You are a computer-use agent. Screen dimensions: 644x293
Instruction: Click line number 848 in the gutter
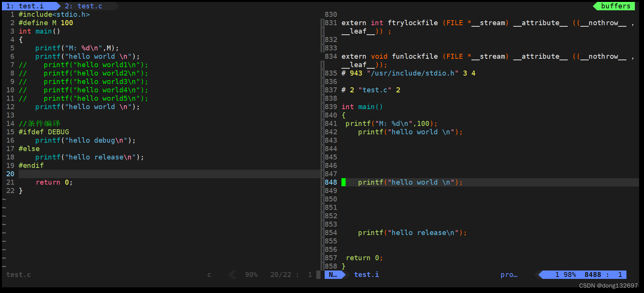click(331, 182)
